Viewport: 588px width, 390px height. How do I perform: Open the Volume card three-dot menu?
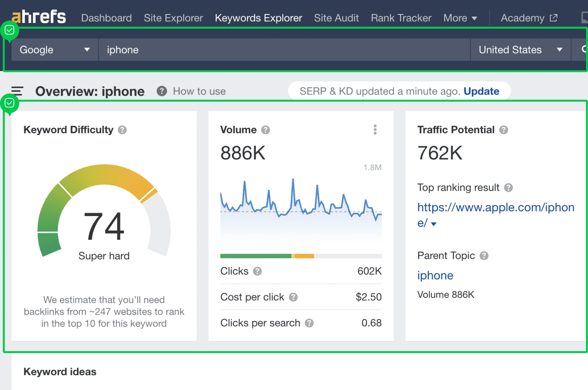pos(375,130)
